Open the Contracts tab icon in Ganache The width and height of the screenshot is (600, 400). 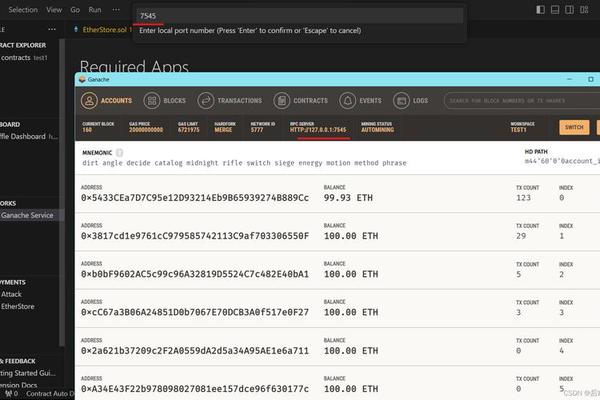click(x=282, y=101)
